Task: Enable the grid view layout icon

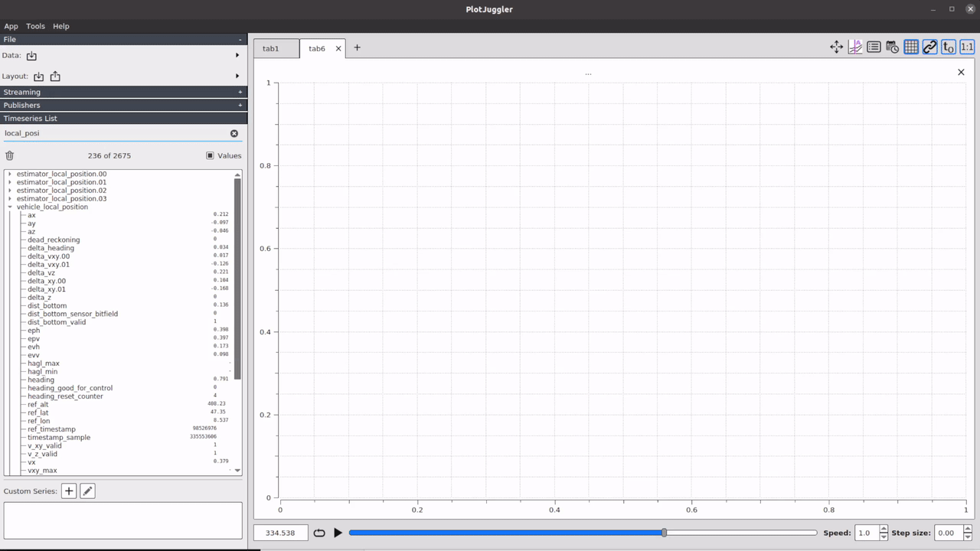Action: click(910, 47)
